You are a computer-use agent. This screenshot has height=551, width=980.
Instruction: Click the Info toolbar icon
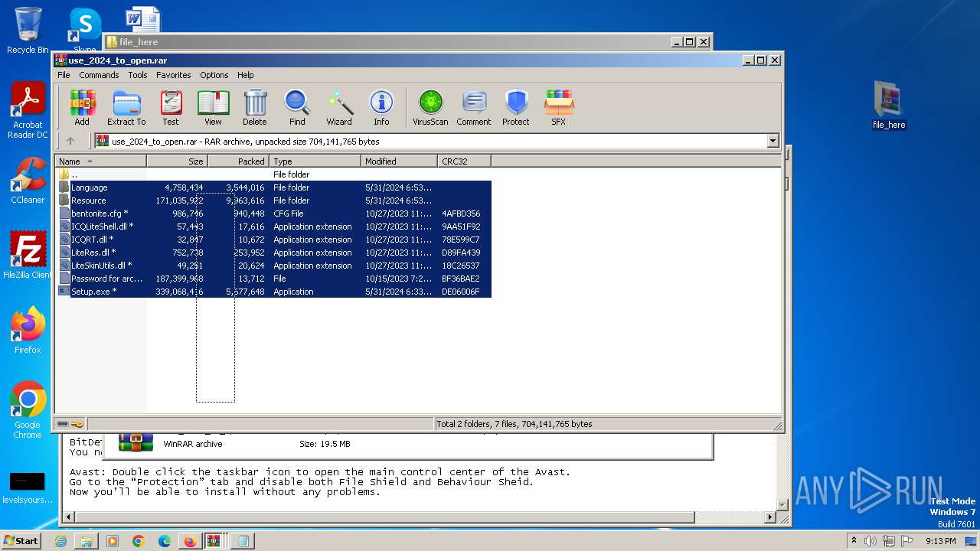381,107
